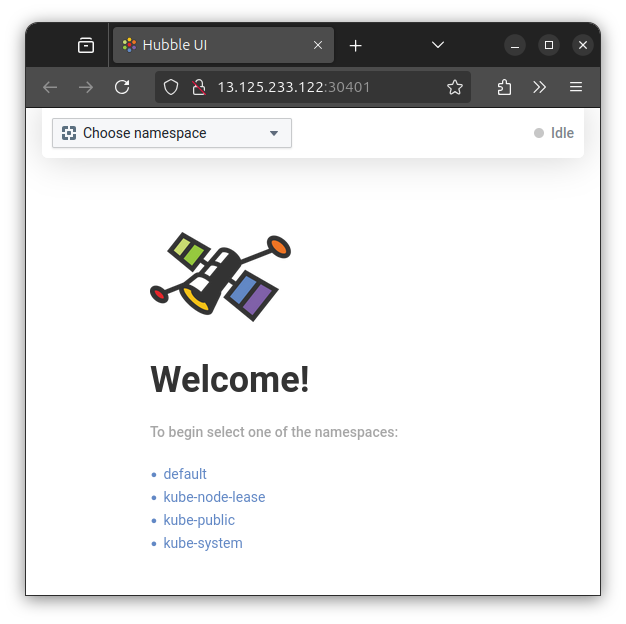This screenshot has height=624, width=626.
Task: Click the Welcome! heading
Action: 230,379
